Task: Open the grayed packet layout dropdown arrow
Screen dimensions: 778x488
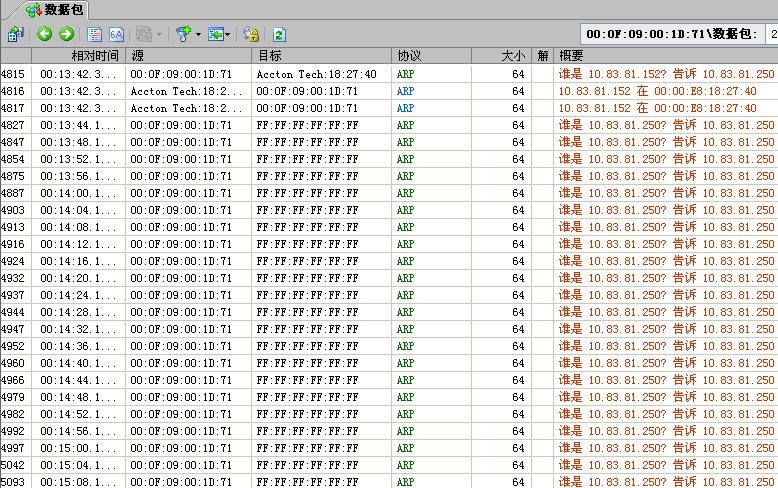Action: click(159, 34)
